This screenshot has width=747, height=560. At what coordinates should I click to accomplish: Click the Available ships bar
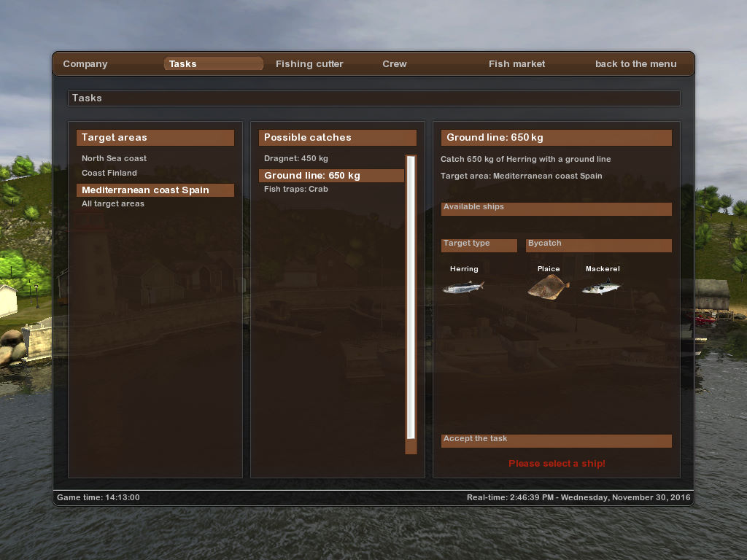click(x=557, y=209)
